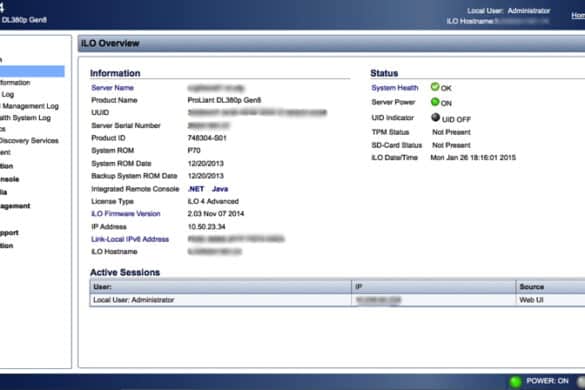
Task: Click the Backup System ROM Date value
Action: [x=206, y=176]
